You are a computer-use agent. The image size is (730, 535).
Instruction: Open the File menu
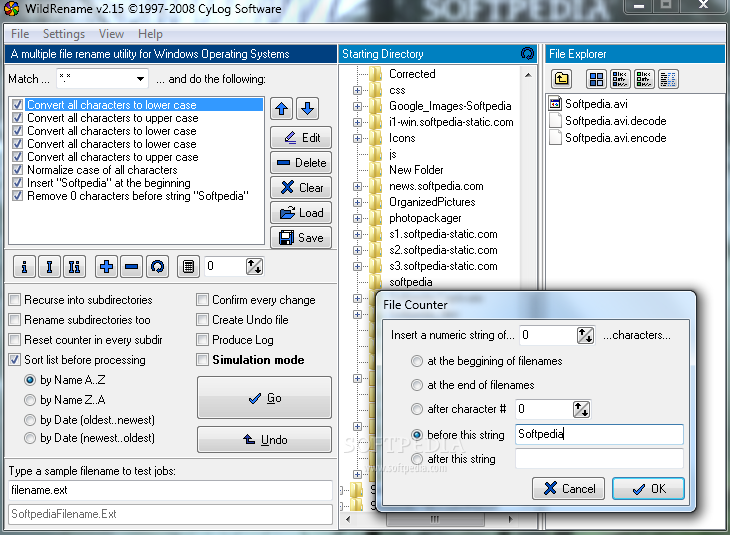coord(20,34)
